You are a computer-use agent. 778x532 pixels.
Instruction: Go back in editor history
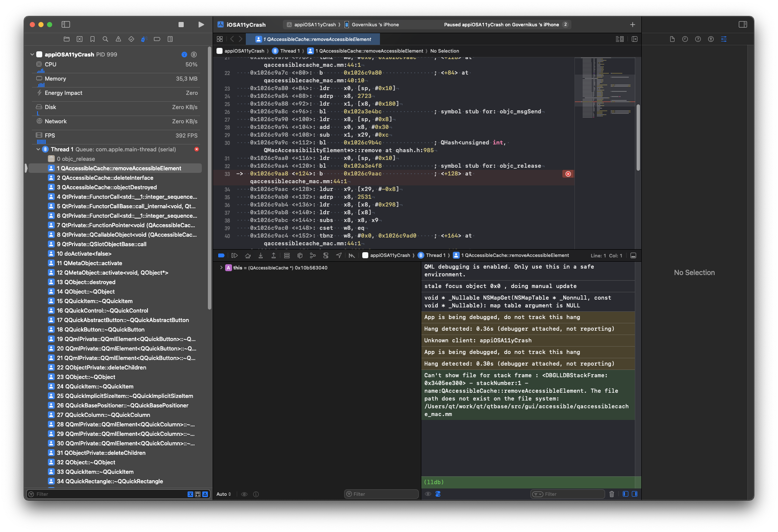[x=232, y=39]
